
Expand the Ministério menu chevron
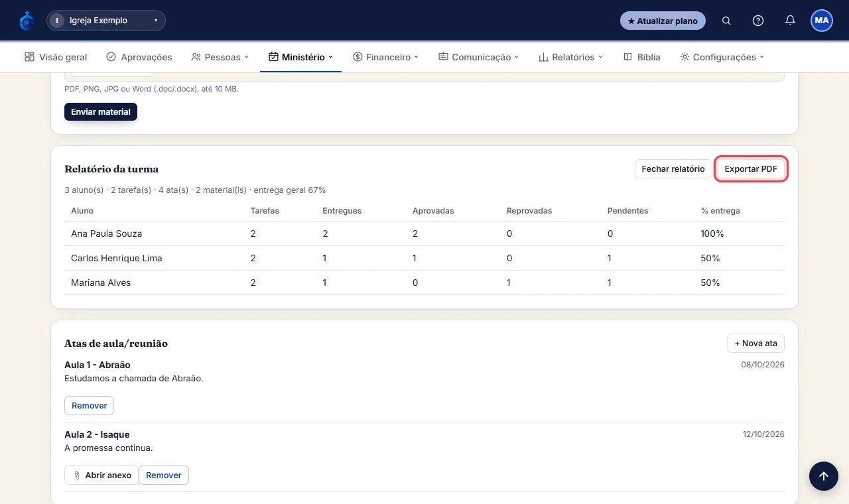click(330, 57)
